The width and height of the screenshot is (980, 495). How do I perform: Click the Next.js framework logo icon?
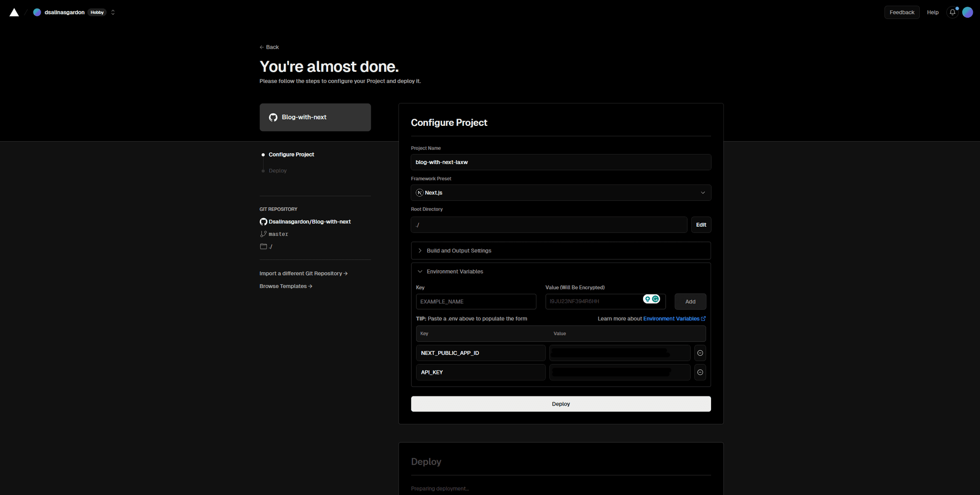[x=420, y=193]
